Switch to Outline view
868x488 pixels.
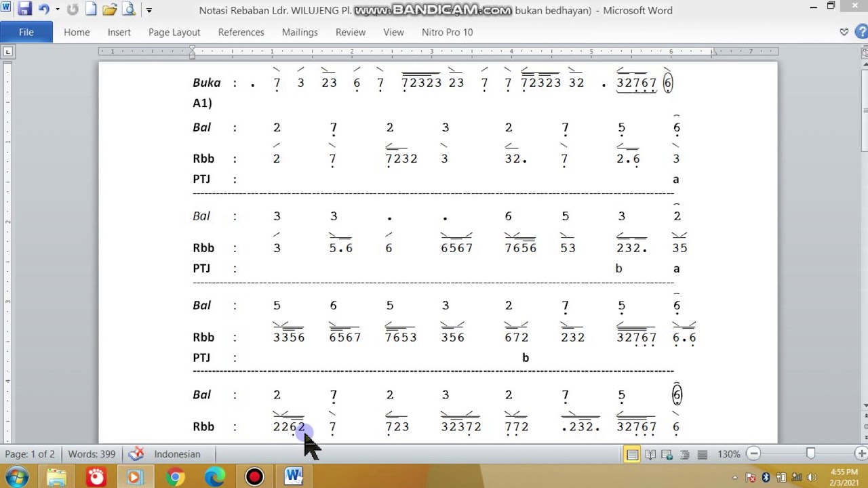(685, 454)
